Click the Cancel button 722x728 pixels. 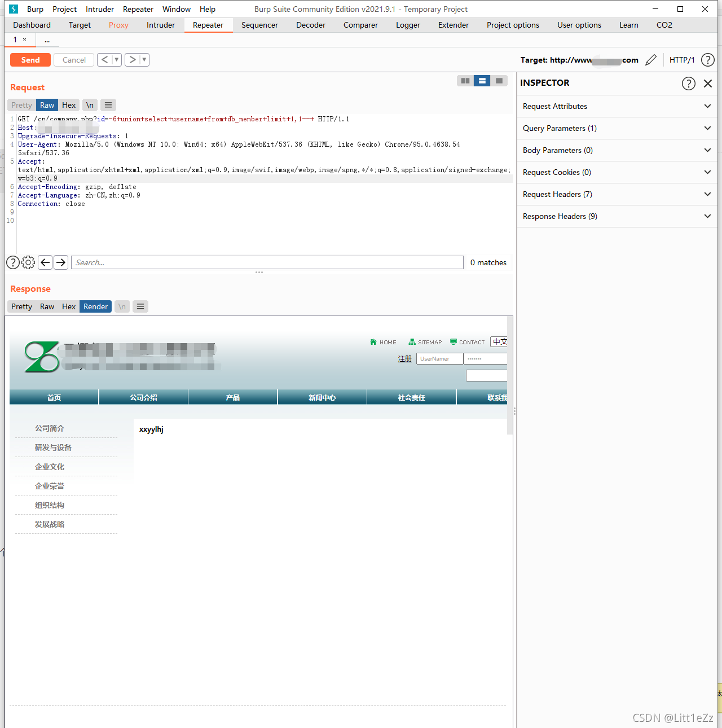pos(74,60)
